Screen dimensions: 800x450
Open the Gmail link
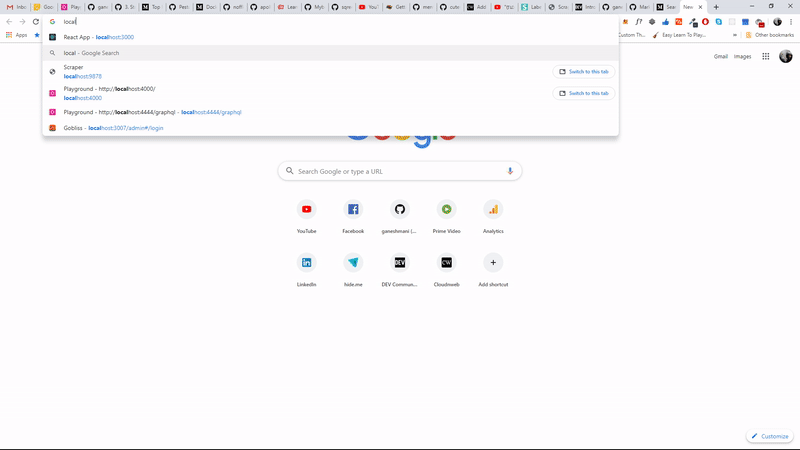720,57
